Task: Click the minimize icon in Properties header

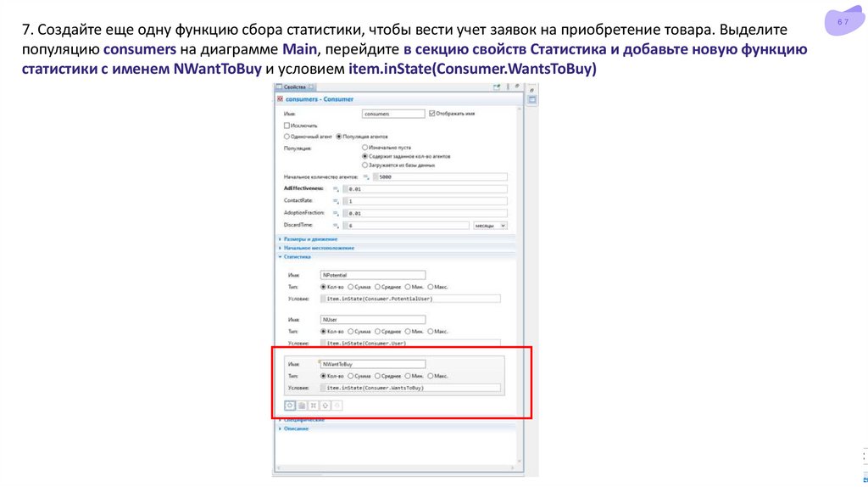Action: [x=517, y=87]
